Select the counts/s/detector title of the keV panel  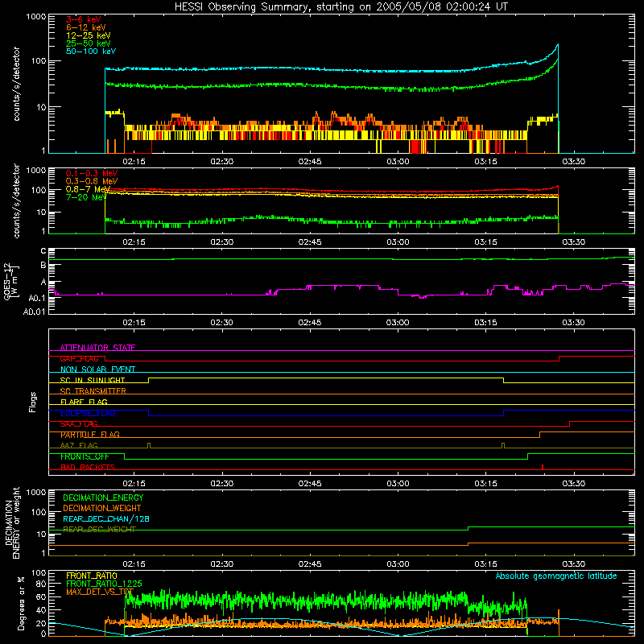[16, 84]
